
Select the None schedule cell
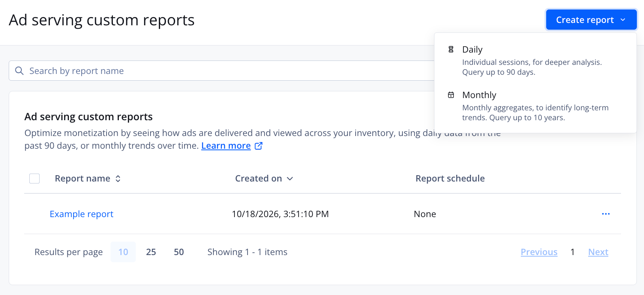425,214
